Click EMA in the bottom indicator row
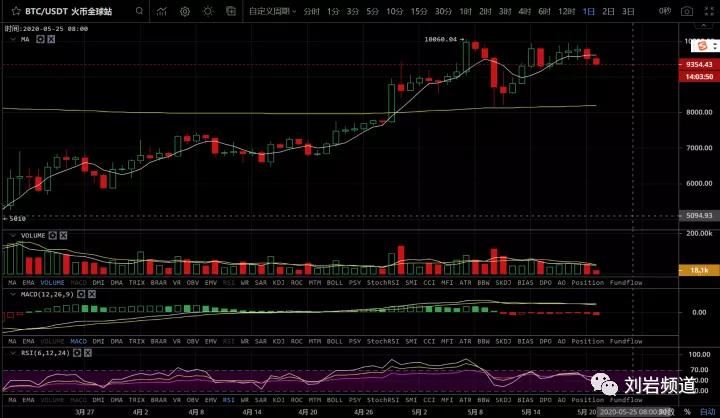 pyautogui.click(x=28, y=400)
